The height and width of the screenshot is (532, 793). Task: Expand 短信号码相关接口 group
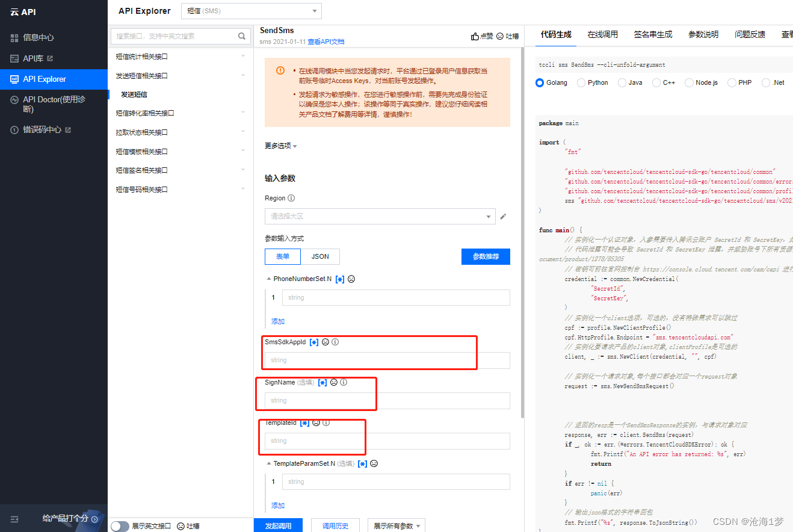(181, 190)
